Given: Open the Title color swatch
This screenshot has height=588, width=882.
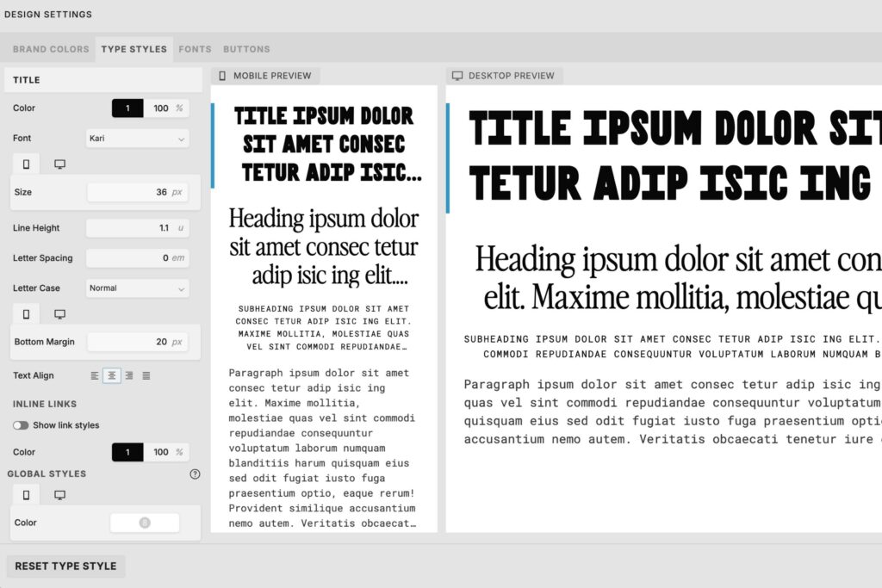Looking at the screenshot, I should (x=127, y=108).
